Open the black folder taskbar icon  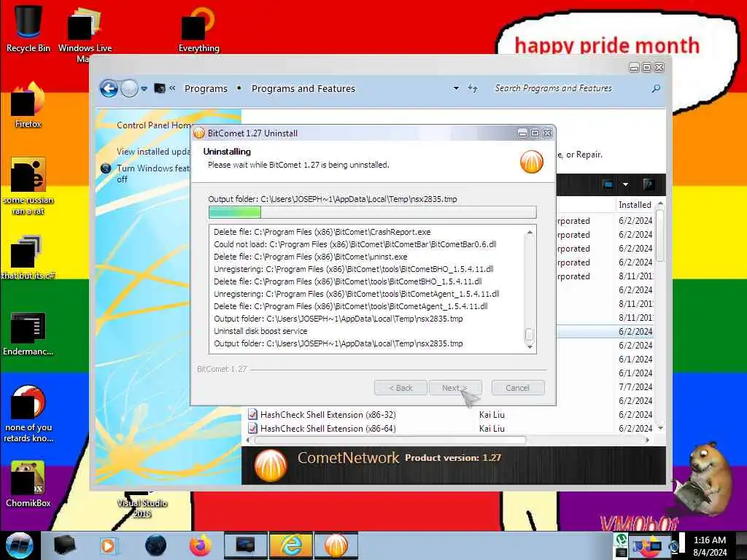(64, 545)
